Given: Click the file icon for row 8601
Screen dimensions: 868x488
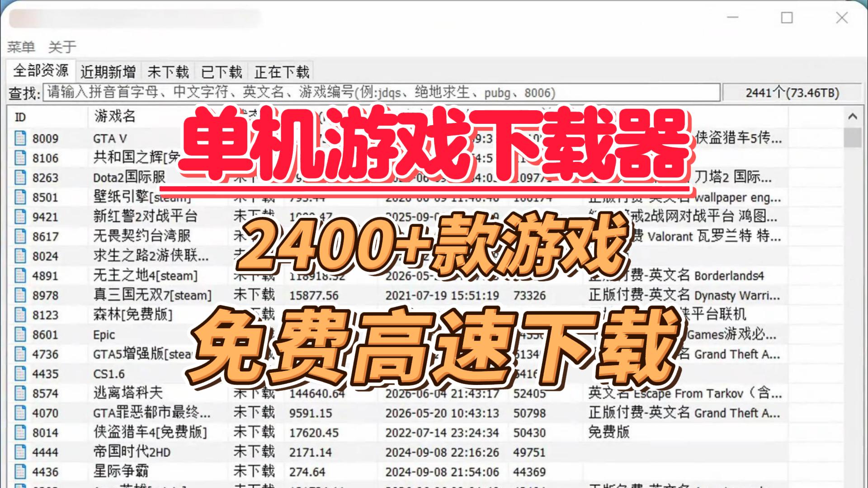Looking at the screenshot, I should (x=20, y=334).
